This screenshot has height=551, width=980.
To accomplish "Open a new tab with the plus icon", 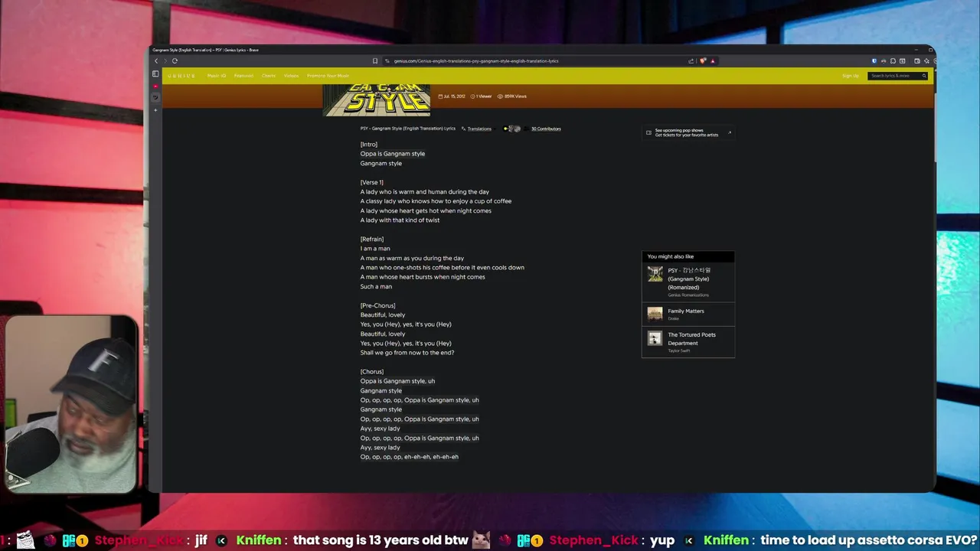I will [x=155, y=110].
